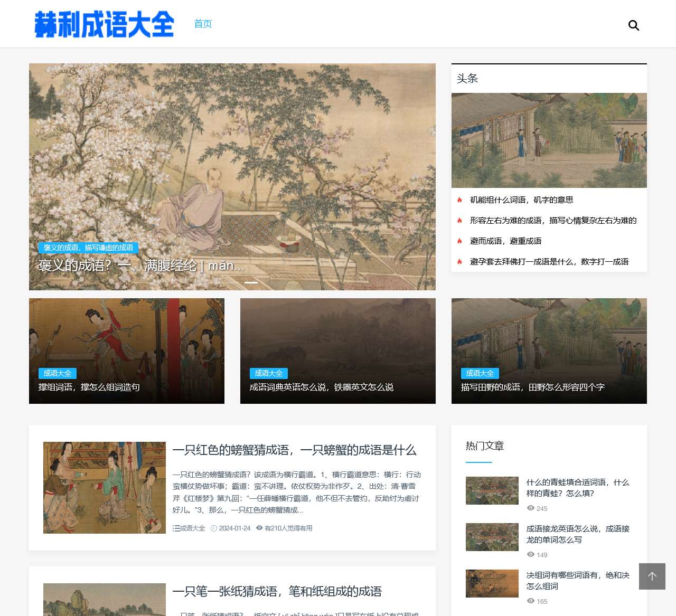Click the eye icon next to 149 views
This screenshot has width=676, height=616.
pos(531,555)
